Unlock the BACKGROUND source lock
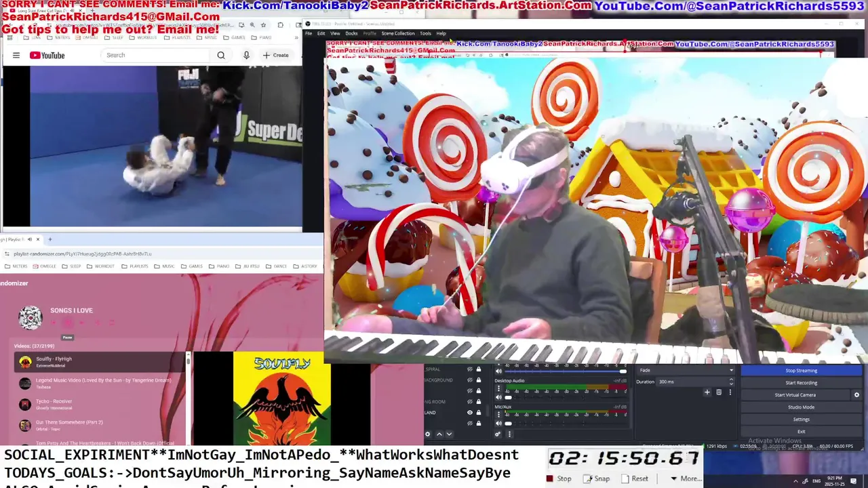This screenshot has width=868, height=488. pyautogui.click(x=479, y=380)
